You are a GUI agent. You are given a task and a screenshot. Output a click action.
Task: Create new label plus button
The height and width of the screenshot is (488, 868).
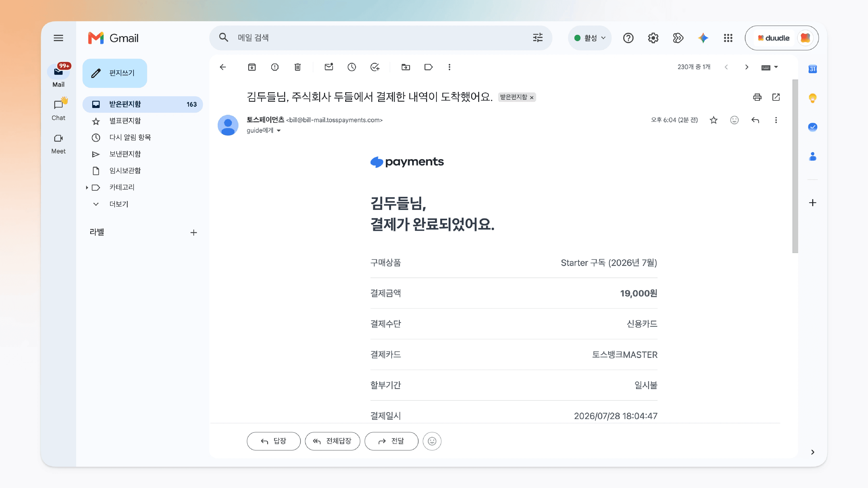click(193, 232)
